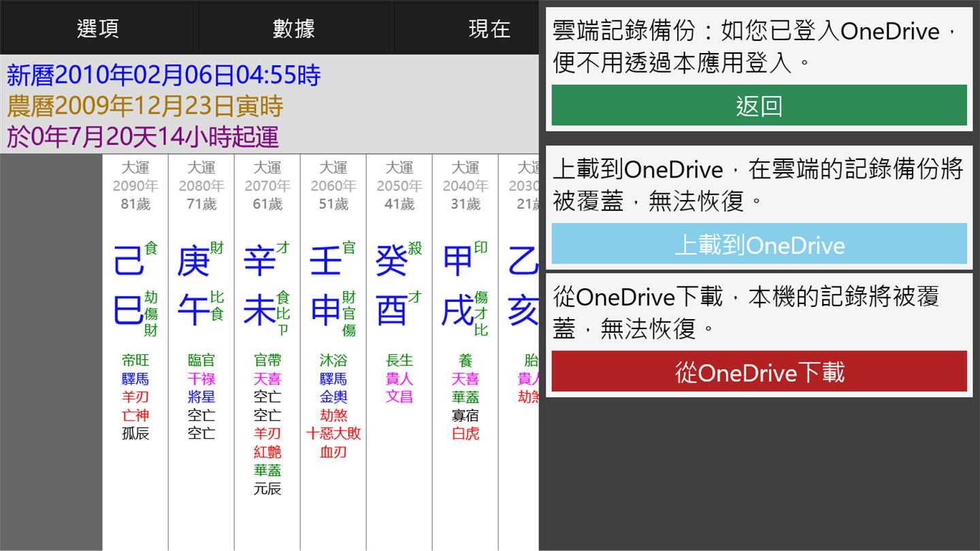Select the 2090年 大運 column header
Image resolution: width=980 pixels, height=551 pixels.
point(135,186)
